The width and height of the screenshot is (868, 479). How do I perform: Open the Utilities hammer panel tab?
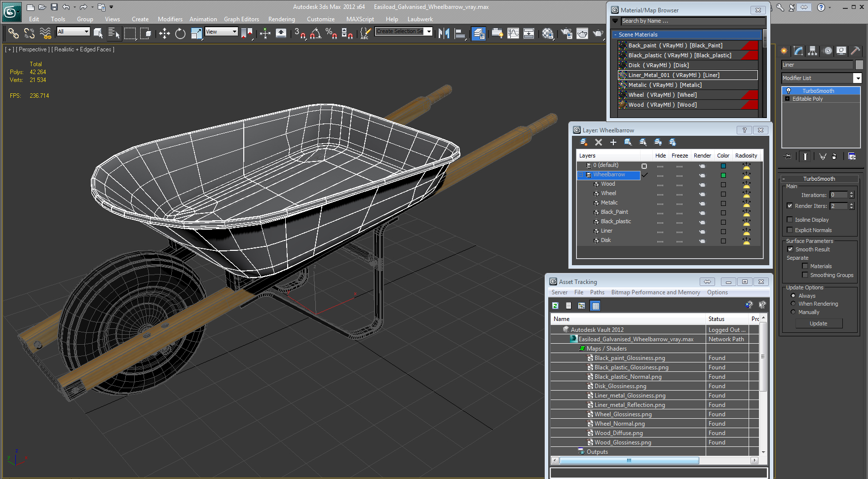(x=856, y=51)
